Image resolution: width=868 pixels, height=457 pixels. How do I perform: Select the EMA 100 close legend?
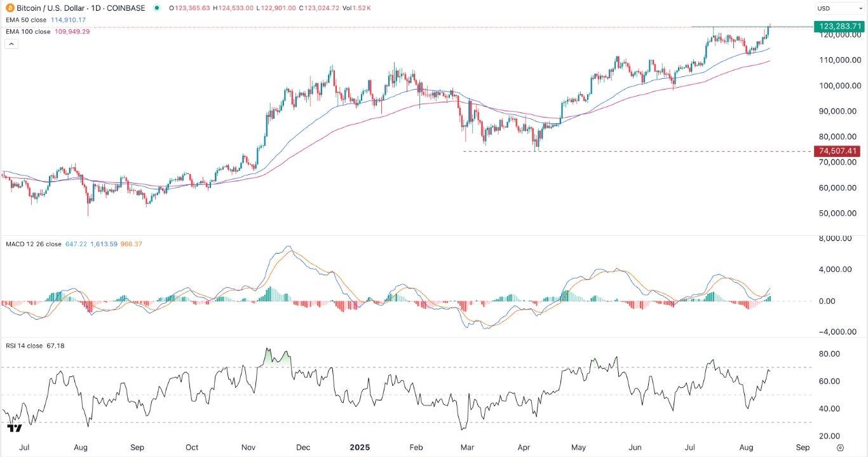coord(29,31)
